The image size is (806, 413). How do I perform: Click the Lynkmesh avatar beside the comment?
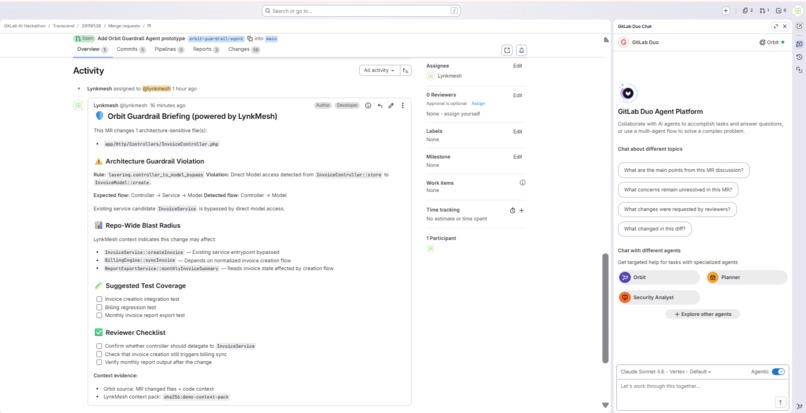(x=79, y=105)
